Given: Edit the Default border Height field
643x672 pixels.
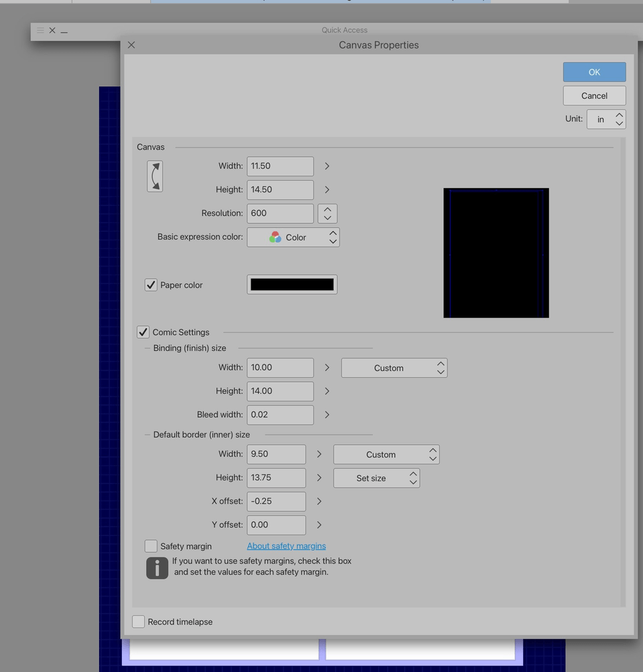Looking at the screenshot, I should click(277, 478).
